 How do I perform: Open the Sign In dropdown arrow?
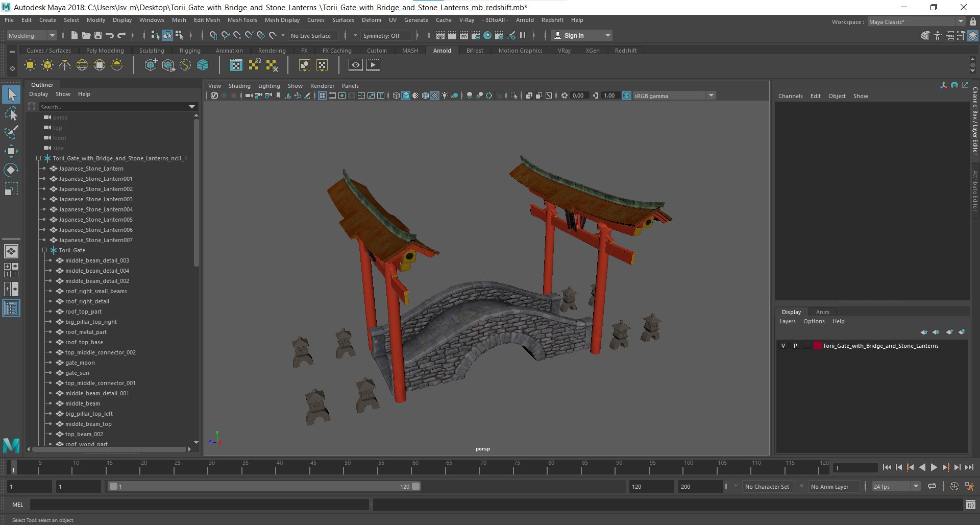pos(607,35)
